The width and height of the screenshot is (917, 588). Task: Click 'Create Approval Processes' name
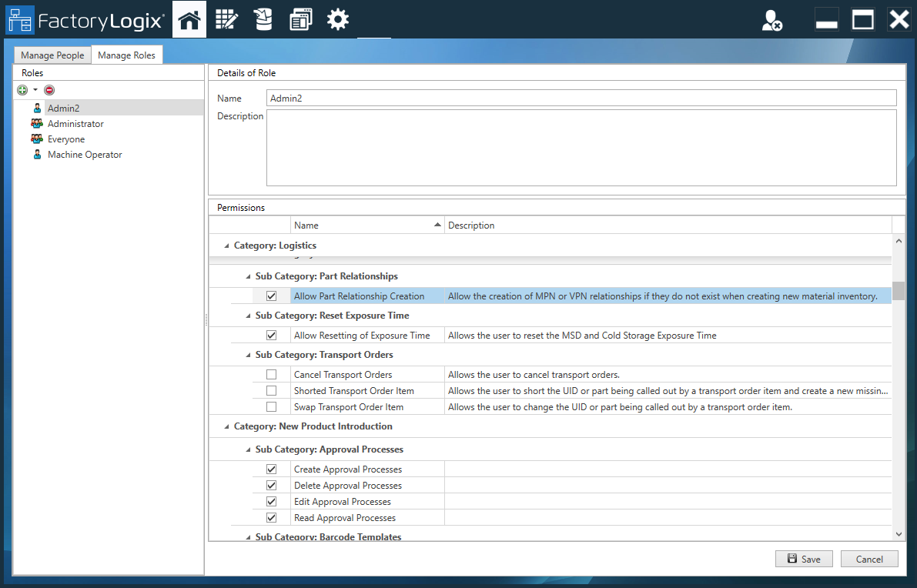348,469
